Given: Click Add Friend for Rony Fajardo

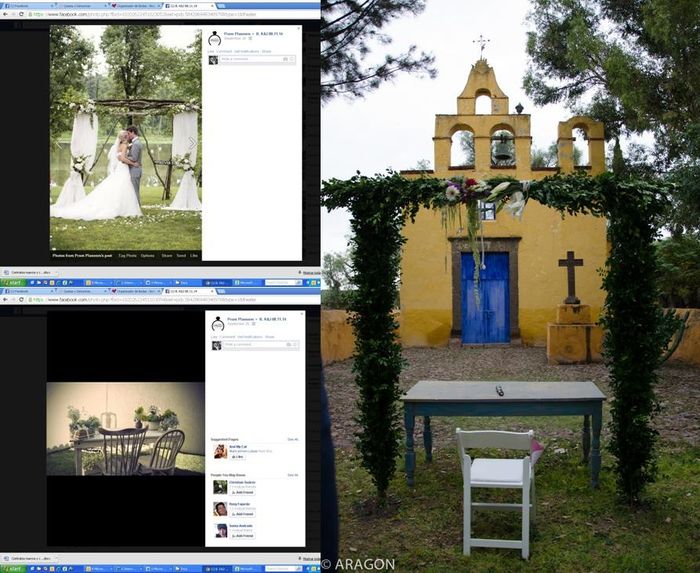Looking at the screenshot, I should click(242, 514).
